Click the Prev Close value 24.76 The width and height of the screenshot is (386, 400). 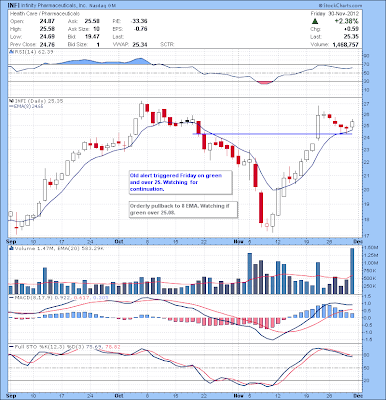point(46,44)
